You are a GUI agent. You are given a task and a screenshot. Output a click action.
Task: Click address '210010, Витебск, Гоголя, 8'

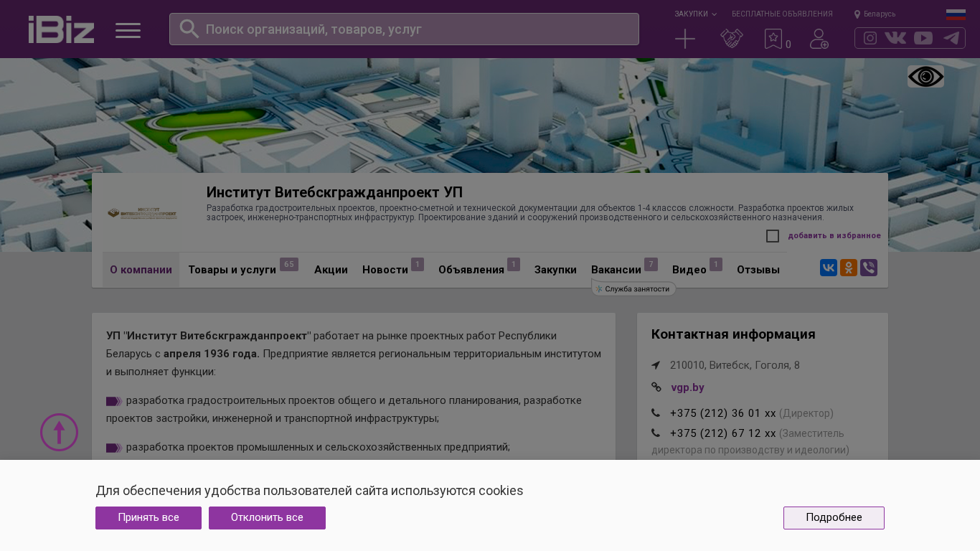(x=735, y=365)
